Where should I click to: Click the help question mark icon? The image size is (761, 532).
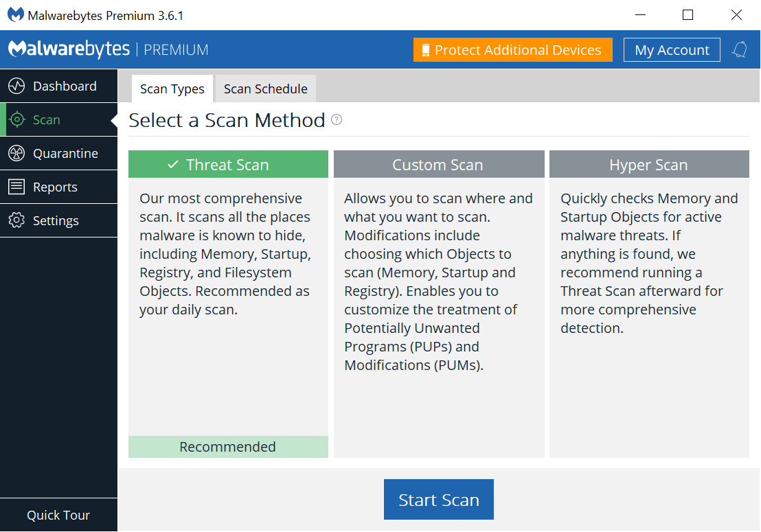pos(337,119)
